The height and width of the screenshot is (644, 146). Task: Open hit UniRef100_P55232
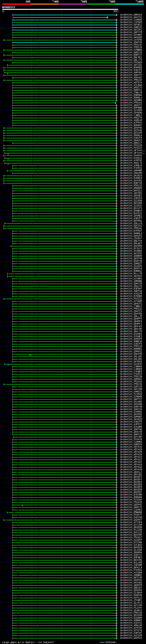pos(131,309)
